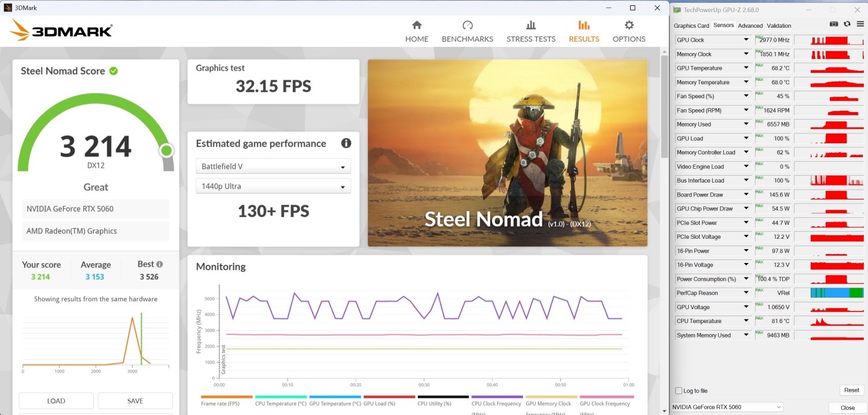Open GPU Temperature sensor dropdown

[x=746, y=68]
